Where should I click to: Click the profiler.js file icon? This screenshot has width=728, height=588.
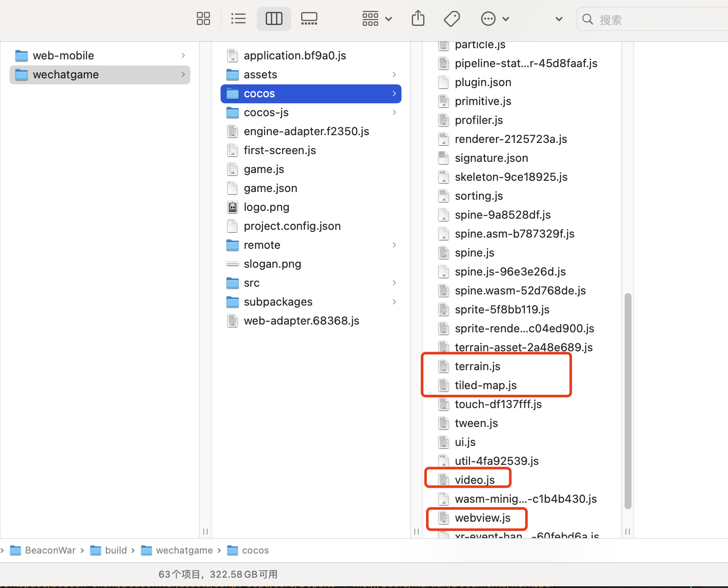[x=444, y=120]
